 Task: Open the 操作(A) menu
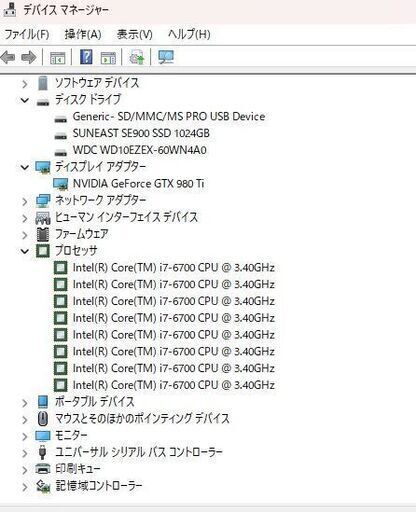tap(83, 34)
